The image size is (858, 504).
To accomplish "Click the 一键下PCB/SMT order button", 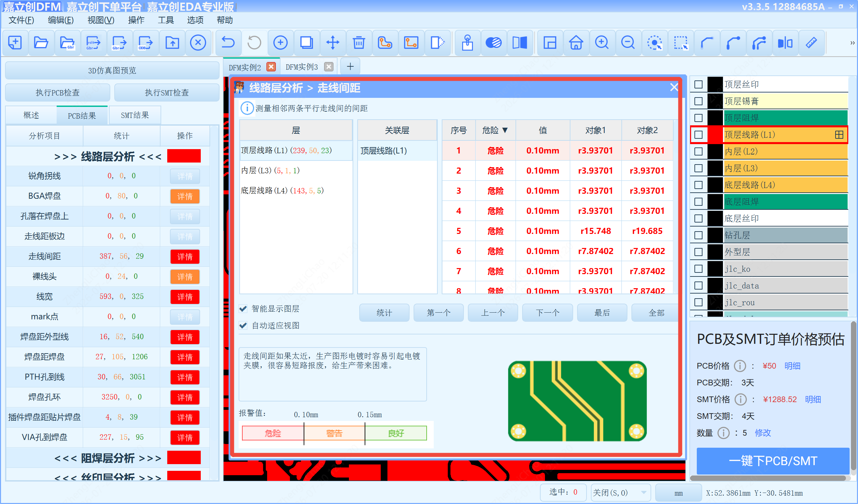I will pyautogui.click(x=773, y=461).
